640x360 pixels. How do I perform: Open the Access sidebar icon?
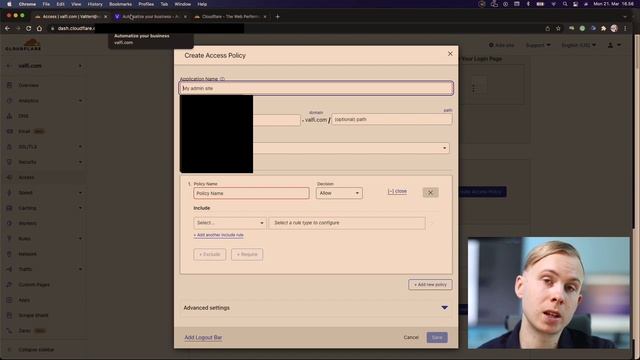[9, 178]
